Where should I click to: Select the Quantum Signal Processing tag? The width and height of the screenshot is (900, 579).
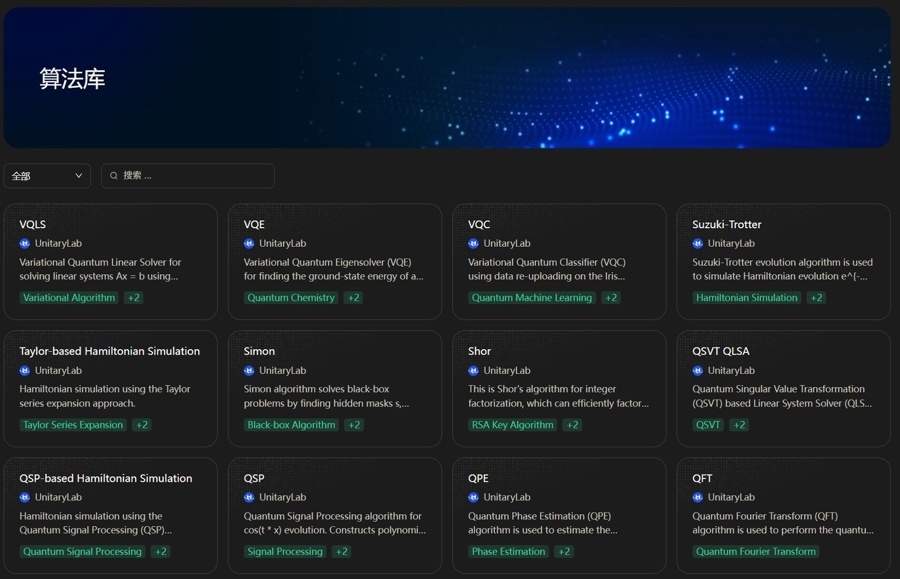tap(82, 551)
